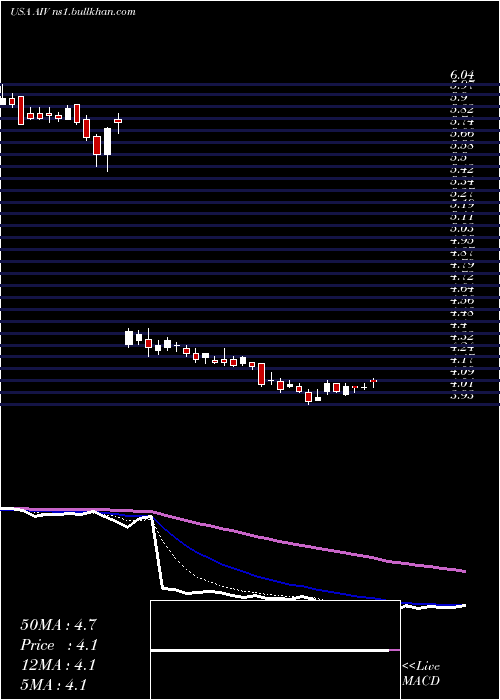Click the 4.09 price axis label
The width and height of the screenshot is (500, 700).
pyautogui.click(x=462, y=371)
